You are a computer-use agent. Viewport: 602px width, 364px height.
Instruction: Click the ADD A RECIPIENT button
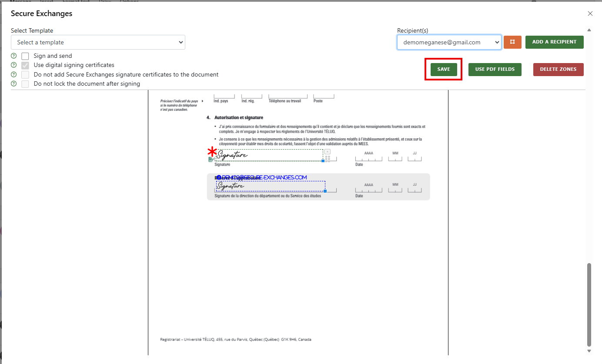tap(555, 42)
